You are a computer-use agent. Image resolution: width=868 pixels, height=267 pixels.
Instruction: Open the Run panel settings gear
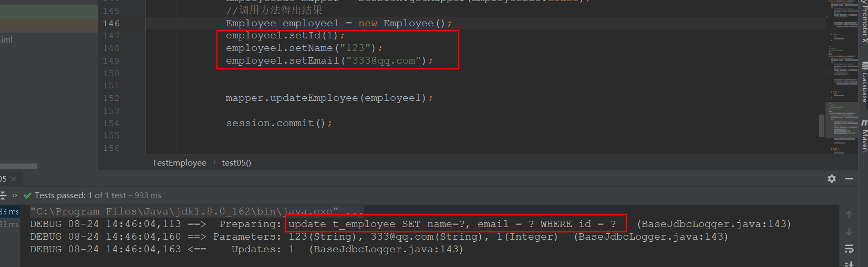point(831,179)
